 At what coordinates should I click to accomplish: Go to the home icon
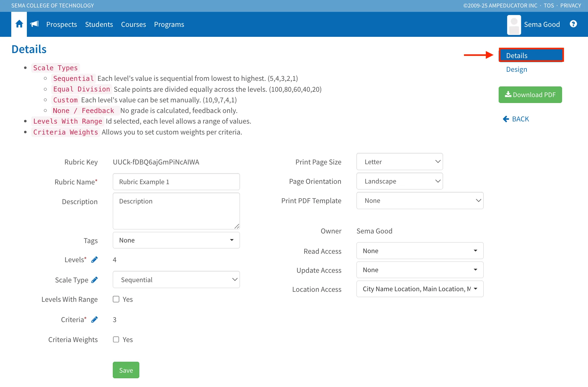[19, 24]
